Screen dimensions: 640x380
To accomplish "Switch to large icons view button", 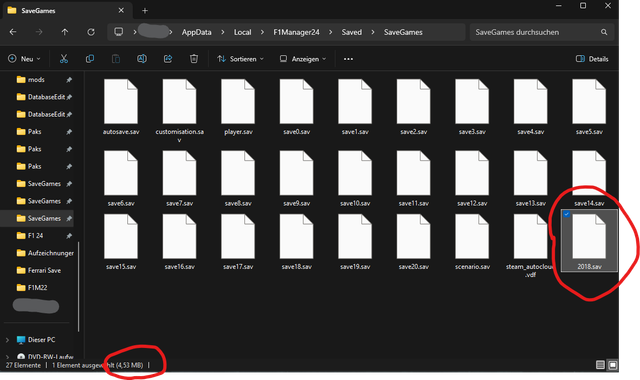I will tap(613, 365).
